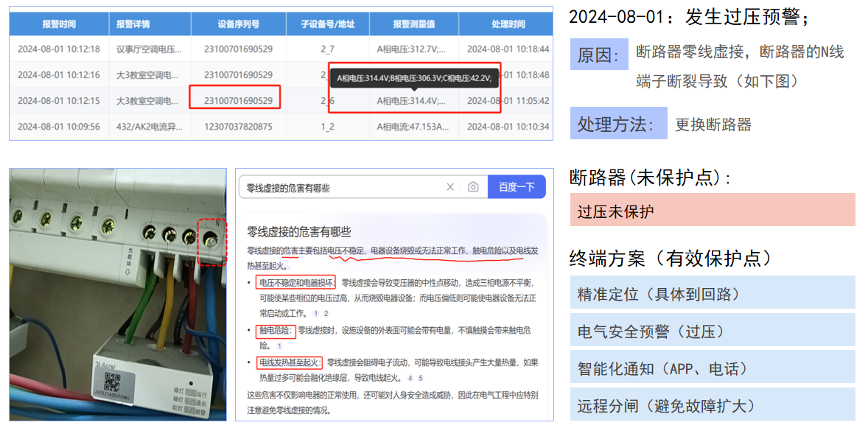This screenshot has width=868, height=428.
Task: Click the 智能化通知（APP、电话）bar
Action: point(713,367)
